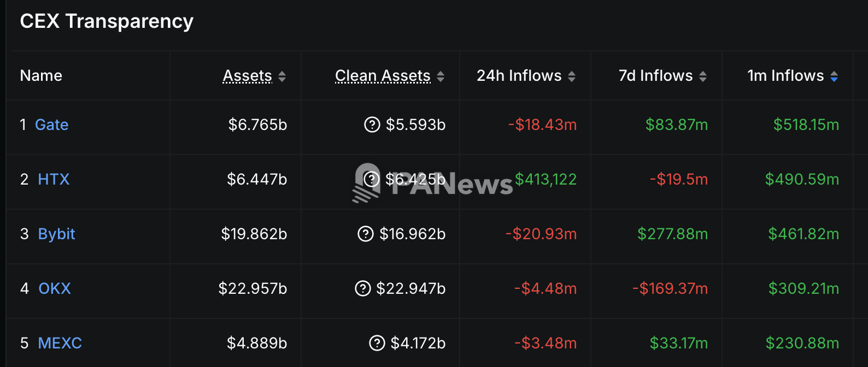868x367 pixels.
Task: Click the Clean Assets sort arrows icon
Action: pyautogui.click(x=441, y=76)
